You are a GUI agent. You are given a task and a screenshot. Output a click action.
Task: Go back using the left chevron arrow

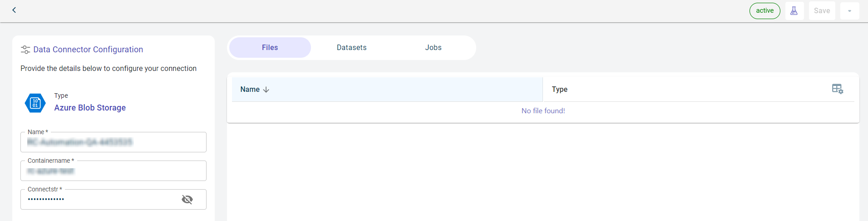14,10
